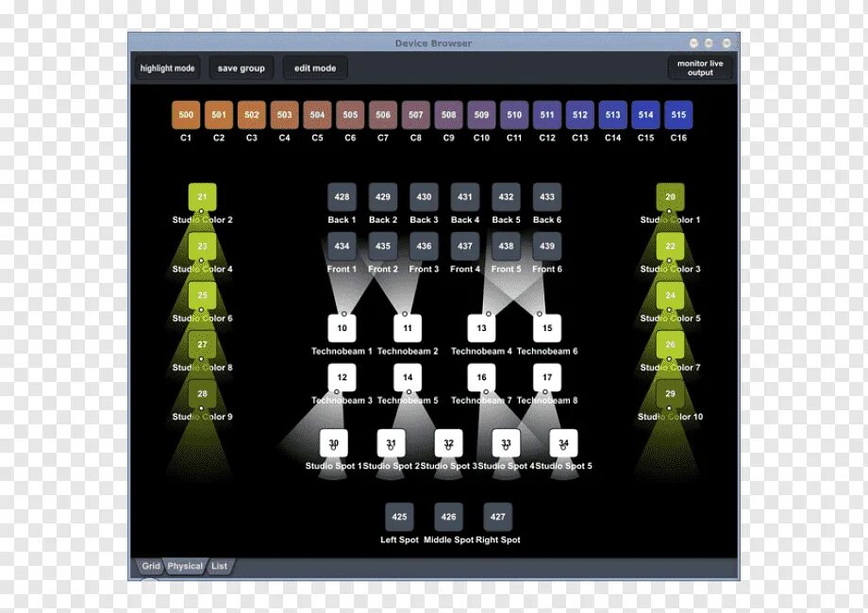The height and width of the screenshot is (613, 868).
Task: Select fixture 27 Studio Color 8
Action: pyautogui.click(x=202, y=344)
